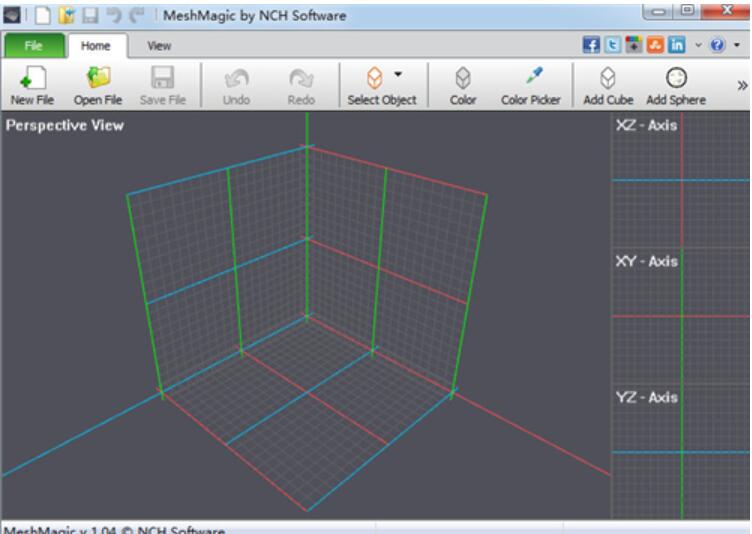752x534 pixels.
Task: Switch to the View tab
Action: tap(159, 46)
